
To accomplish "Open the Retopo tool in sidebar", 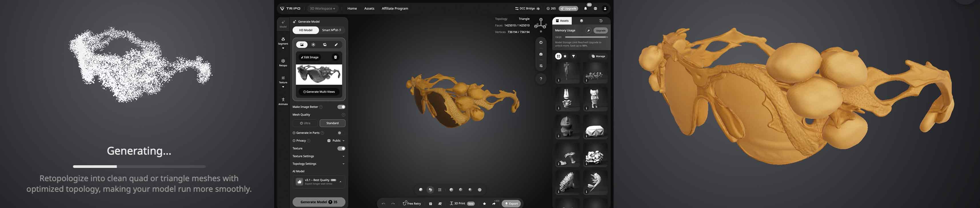I will 283,62.
